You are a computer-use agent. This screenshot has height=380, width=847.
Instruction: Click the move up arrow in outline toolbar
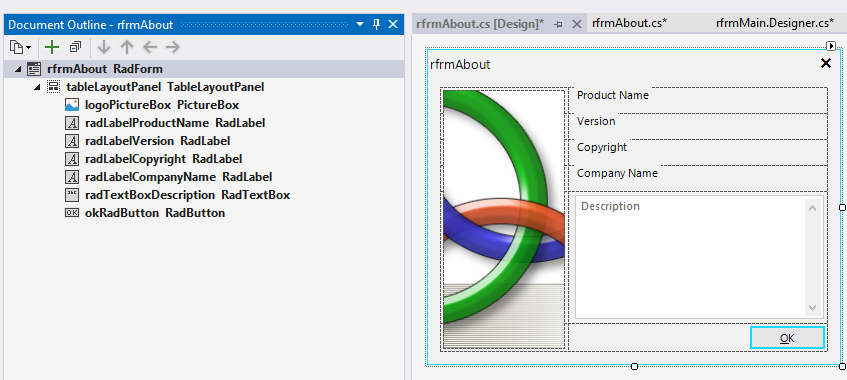126,48
